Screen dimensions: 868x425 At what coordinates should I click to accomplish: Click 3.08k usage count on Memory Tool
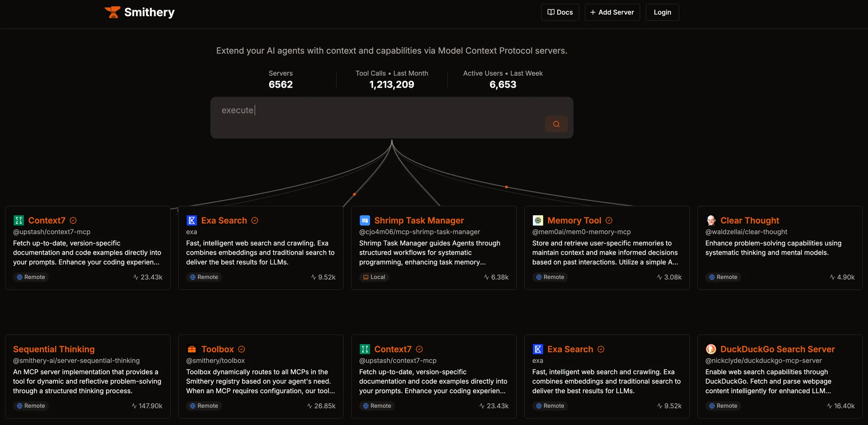pyautogui.click(x=669, y=277)
